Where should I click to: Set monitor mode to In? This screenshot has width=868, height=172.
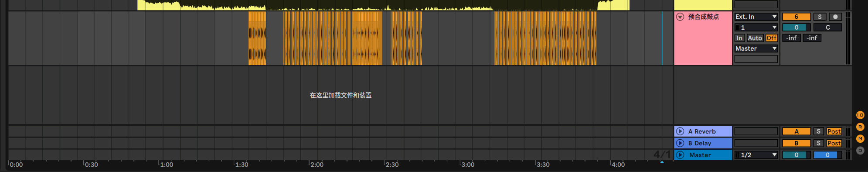[740, 38]
